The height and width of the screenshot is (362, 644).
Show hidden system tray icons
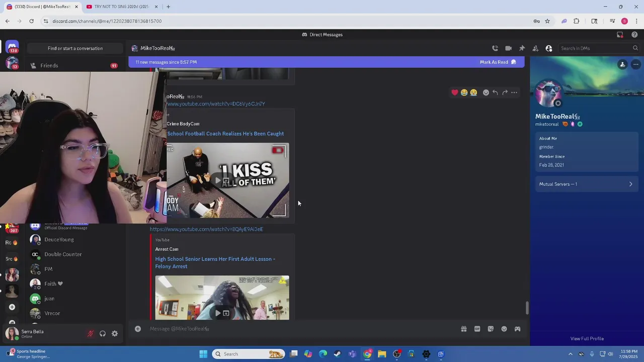click(x=571, y=354)
